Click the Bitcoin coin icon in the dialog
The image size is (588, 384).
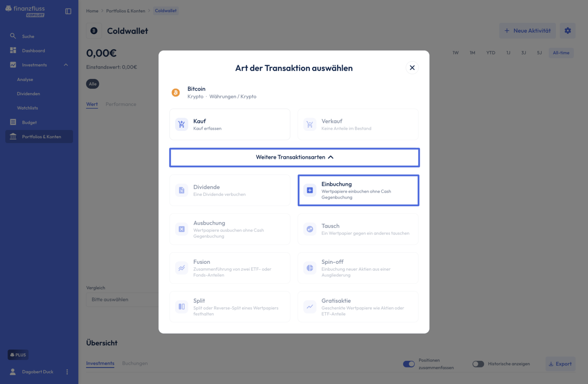[x=176, y=92]
